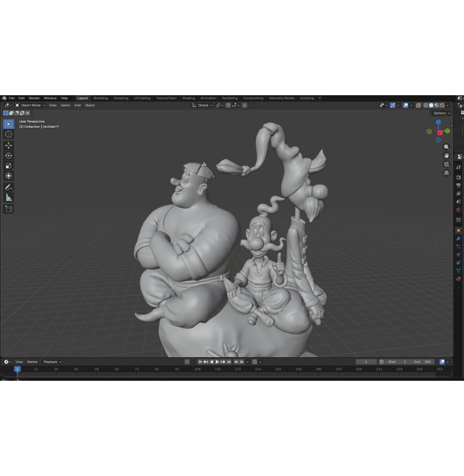The image size is (464, 476).
Task: Open the shading options dropdown arrow
Action: (x=448, y=105)
